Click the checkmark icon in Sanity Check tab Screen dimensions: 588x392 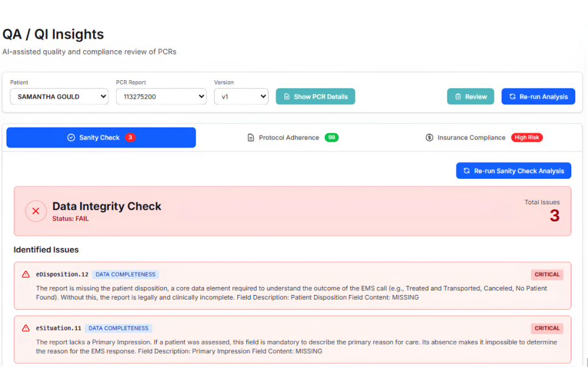tap(71, 138)
